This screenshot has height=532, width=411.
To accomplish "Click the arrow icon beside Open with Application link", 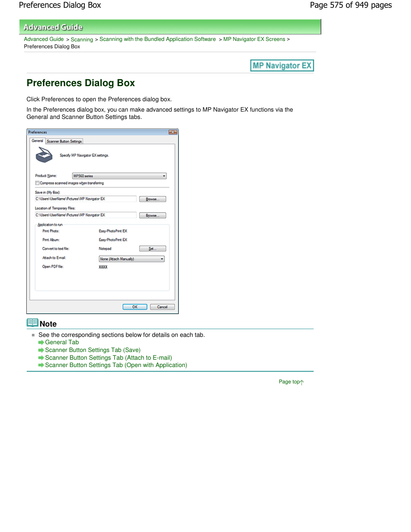I will point(41,365).
